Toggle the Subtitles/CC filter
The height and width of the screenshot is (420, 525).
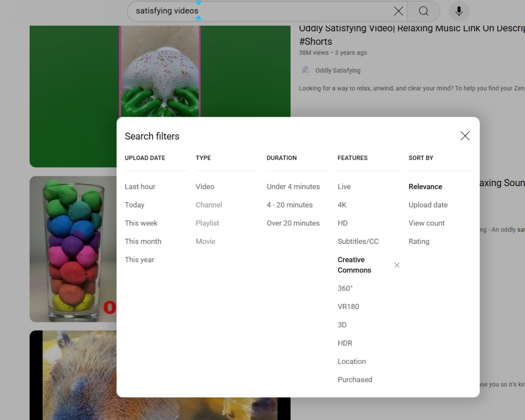click(x=358, y=241)
